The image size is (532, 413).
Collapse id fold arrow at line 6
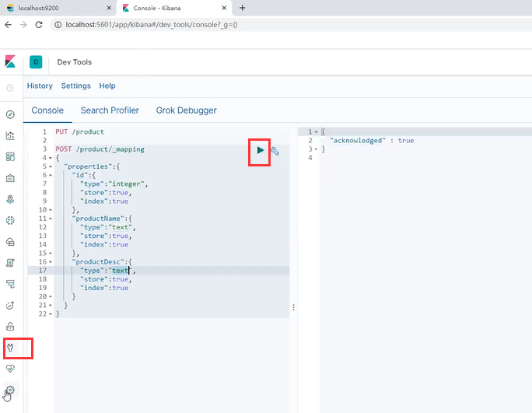[x=51, y=175]
